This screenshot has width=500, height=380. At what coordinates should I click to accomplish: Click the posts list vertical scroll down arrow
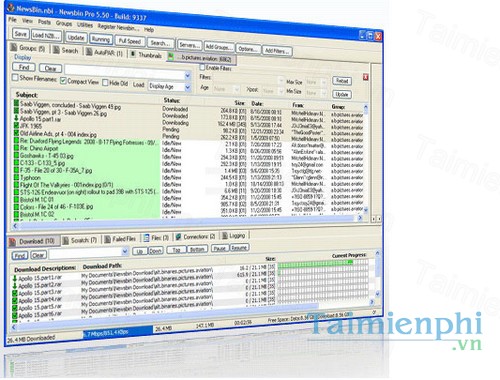point(366,210)
